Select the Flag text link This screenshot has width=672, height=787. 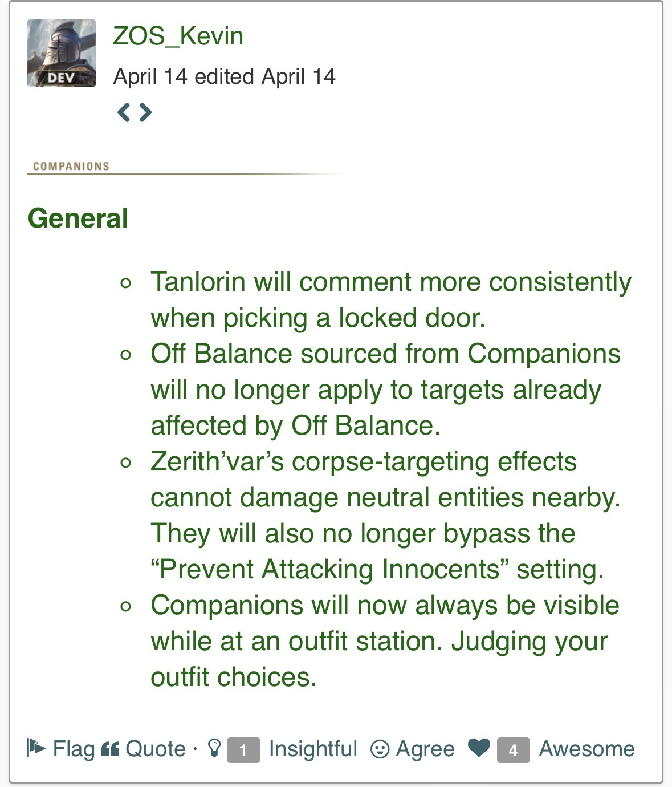coord(74,749)
